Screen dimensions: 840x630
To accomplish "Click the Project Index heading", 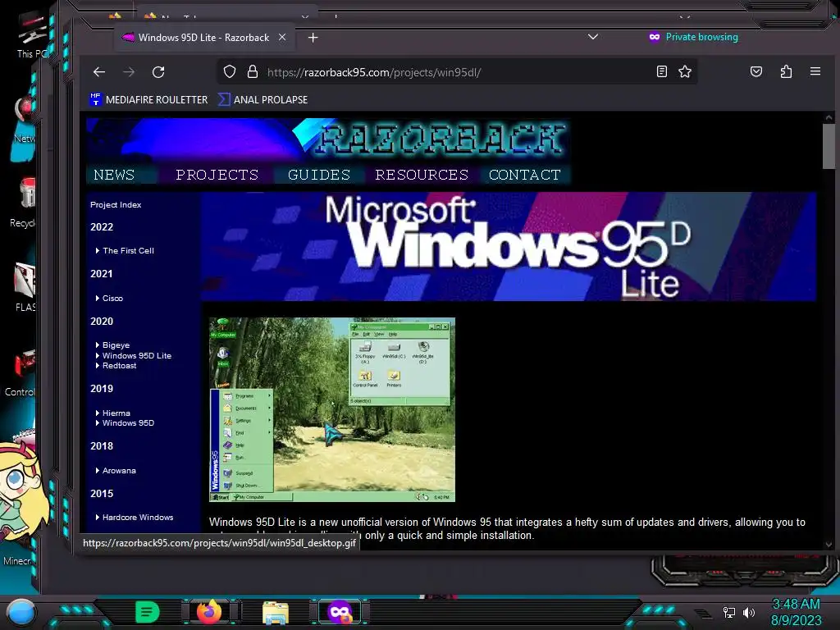I will point(116,204).
